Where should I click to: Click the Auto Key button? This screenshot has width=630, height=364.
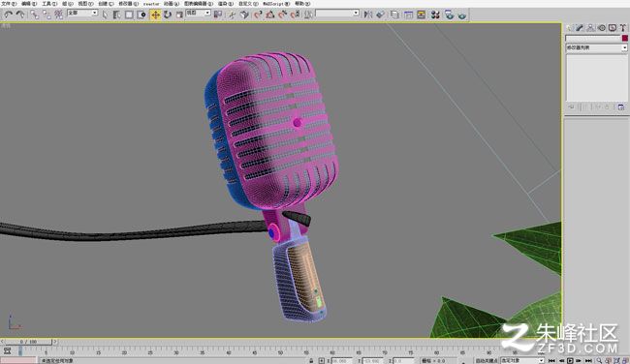pos(487,361)
